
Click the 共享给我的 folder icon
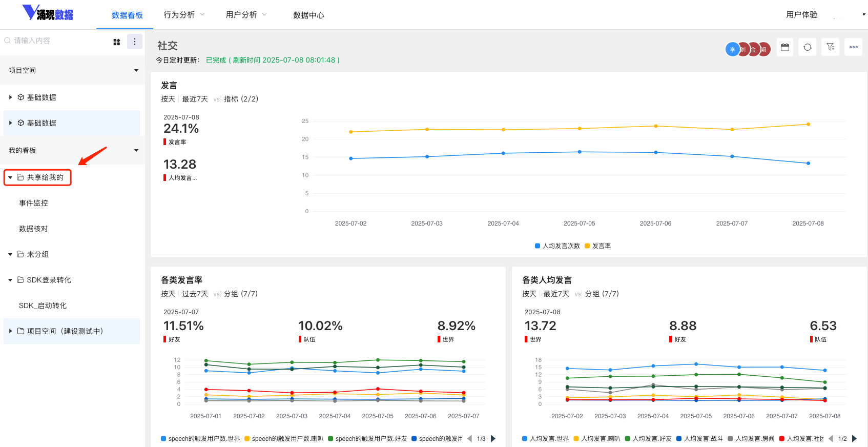[21, 177]
